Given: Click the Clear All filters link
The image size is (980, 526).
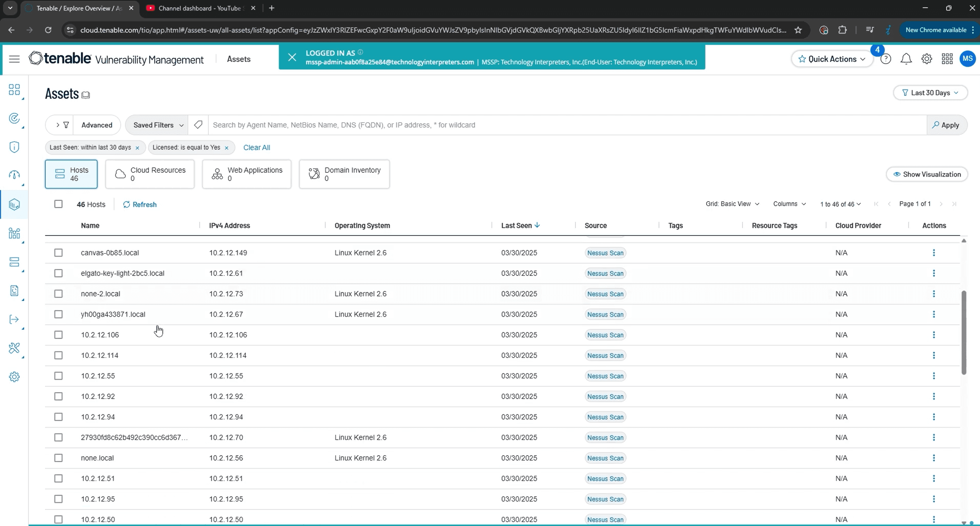Looking at the screenshot, I should 257,147.
